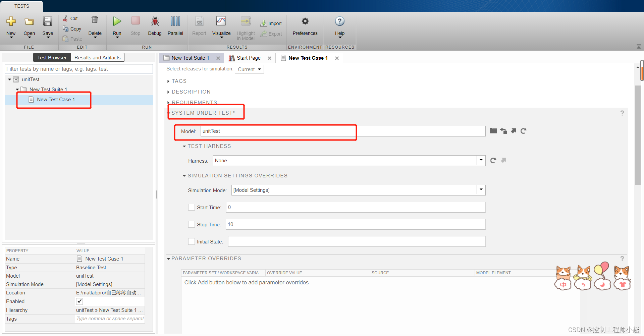Open the harness arrow icon beside Harness dropdown
This screenshot has height=336, width=644.
pyautogui.click(x=503, y=160)
